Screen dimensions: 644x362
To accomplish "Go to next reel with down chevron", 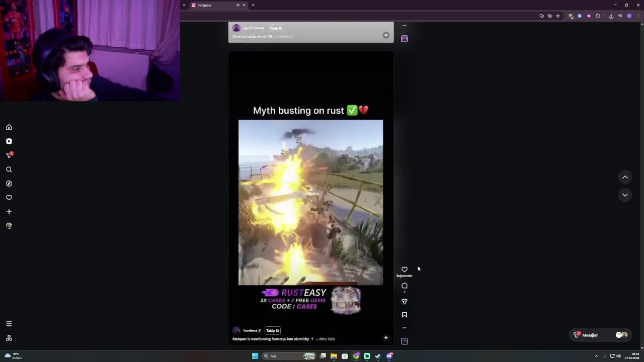I will [x=625, y=195].
